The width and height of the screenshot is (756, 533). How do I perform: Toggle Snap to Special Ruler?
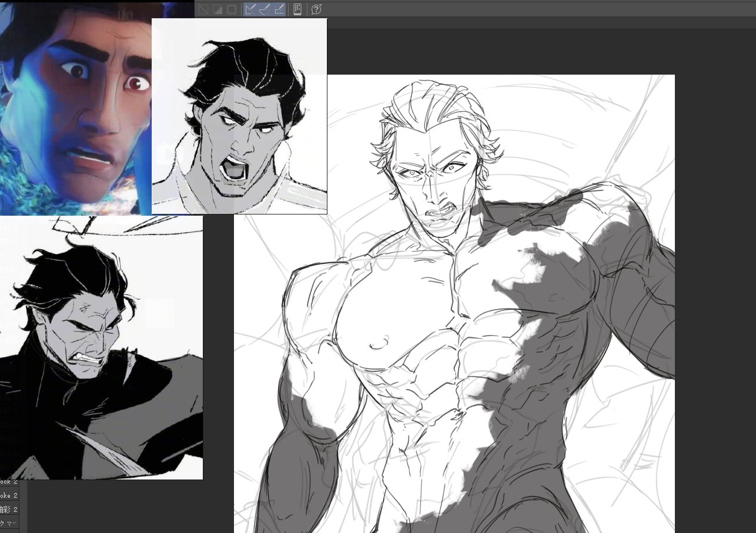[x=265, y=9]
